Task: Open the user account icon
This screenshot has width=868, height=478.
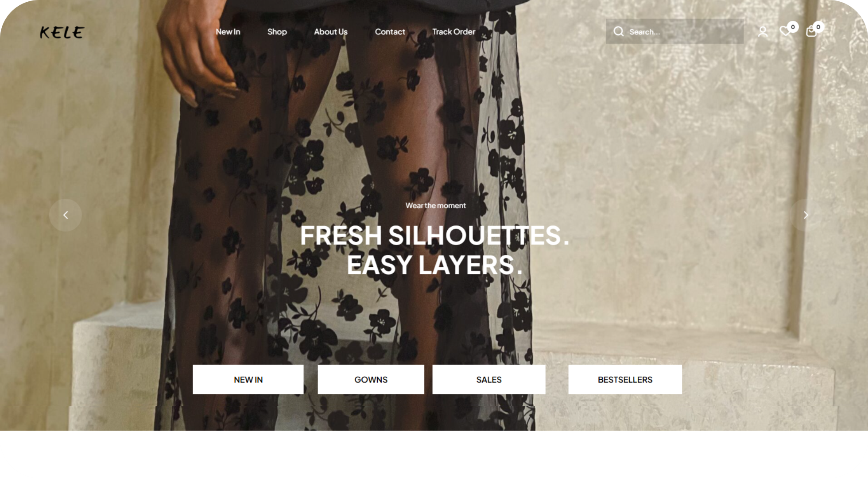Action: pos(763,31)
